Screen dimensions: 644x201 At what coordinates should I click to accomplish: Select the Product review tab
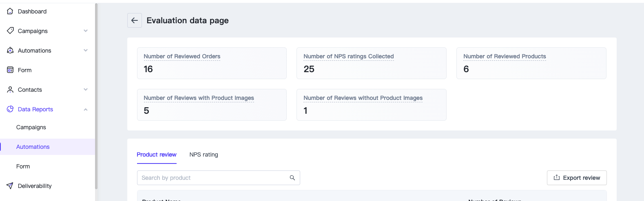pyautogui.click(x=157, y=155)
